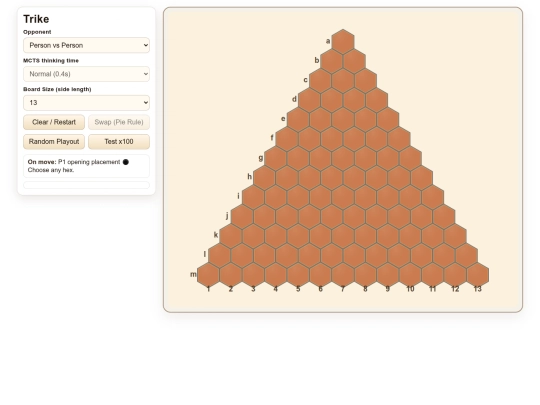Run the Test x100 button

119,142
